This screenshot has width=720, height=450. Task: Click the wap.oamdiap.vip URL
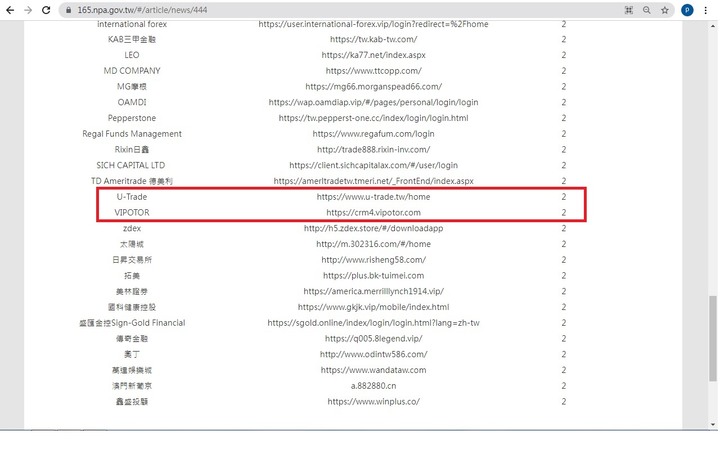(x=373, y=102)
